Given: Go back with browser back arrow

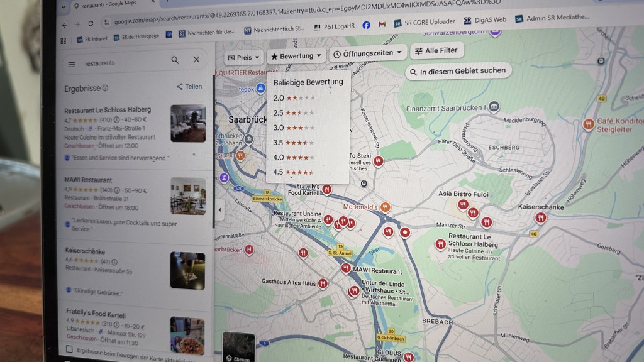Looking at the screenshot, I should click(65, 25).
